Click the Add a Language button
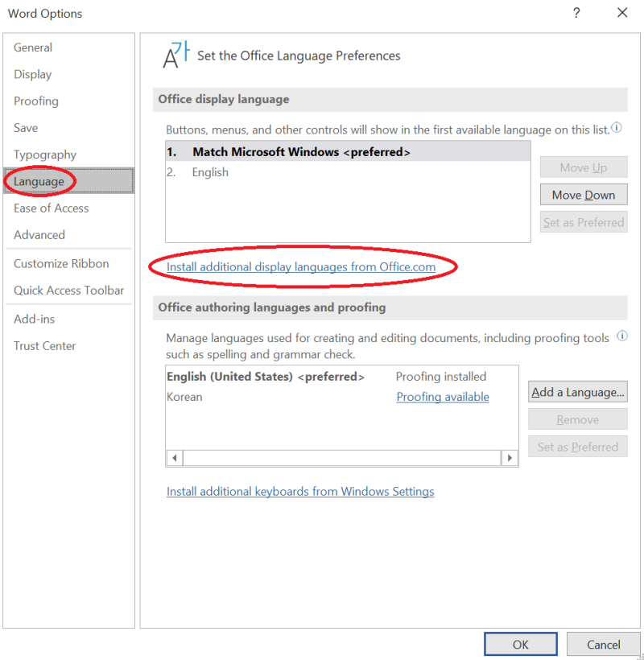 click(577, 391)
